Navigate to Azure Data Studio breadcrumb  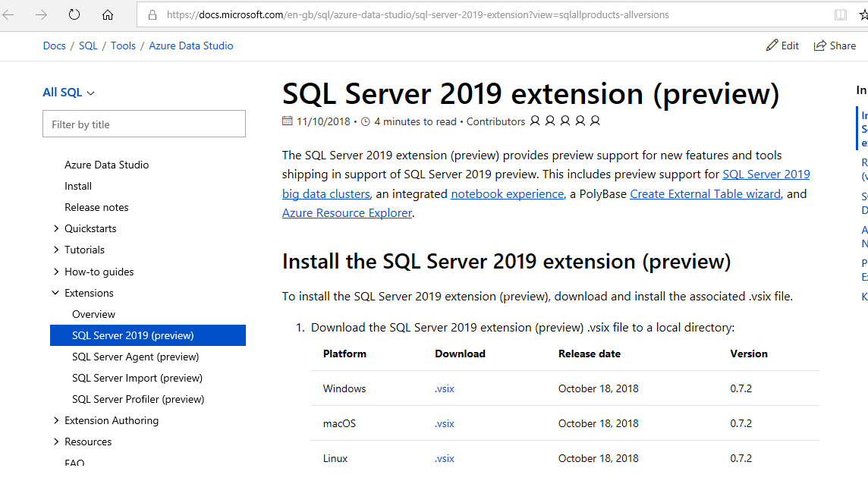(190, 46)
